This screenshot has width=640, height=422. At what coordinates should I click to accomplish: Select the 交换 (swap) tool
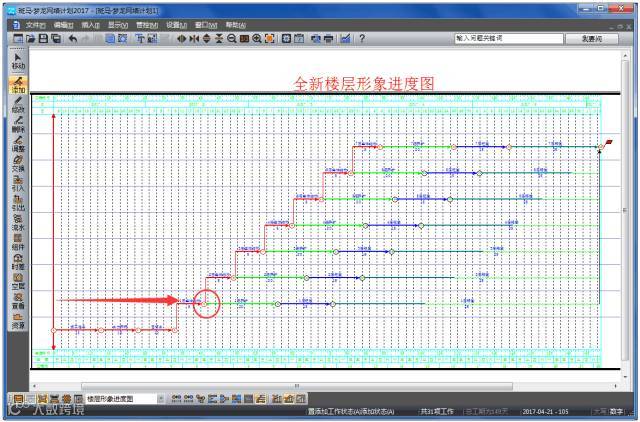point(18,164)
